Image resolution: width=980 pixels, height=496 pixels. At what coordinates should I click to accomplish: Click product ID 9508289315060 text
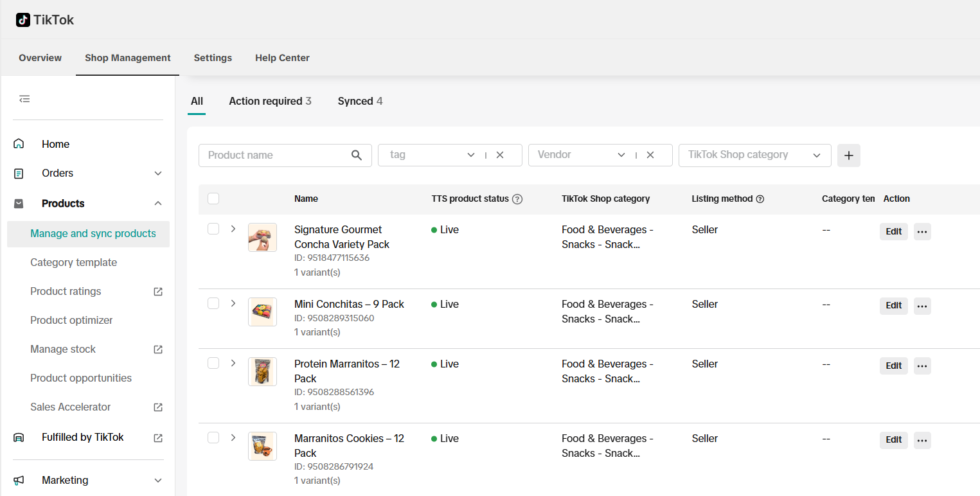point(334,318)
